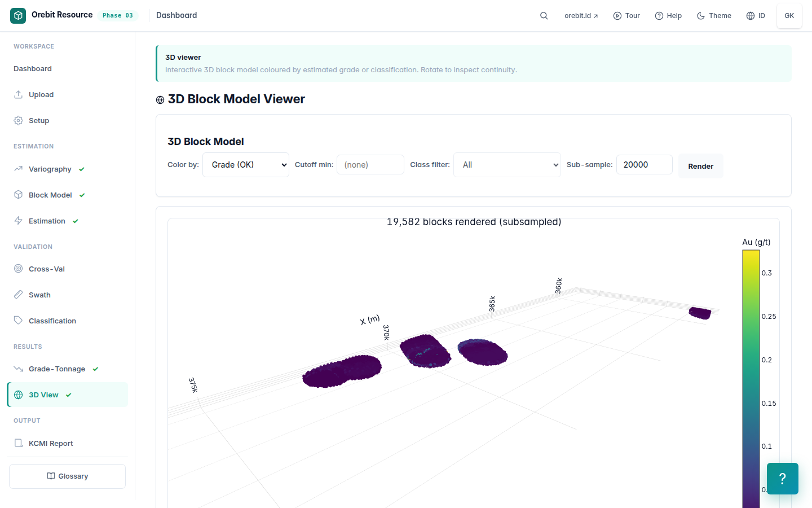Click the Grade-Tonnage declining chart icon
The height and width of the screenshot is (508, 812).
(19, 369)
